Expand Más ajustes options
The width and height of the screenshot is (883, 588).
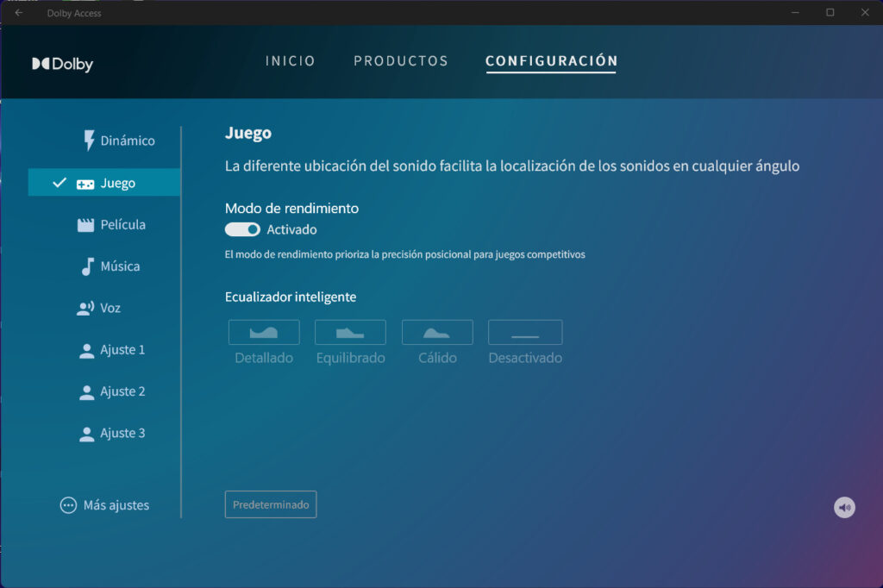(104, 505)
